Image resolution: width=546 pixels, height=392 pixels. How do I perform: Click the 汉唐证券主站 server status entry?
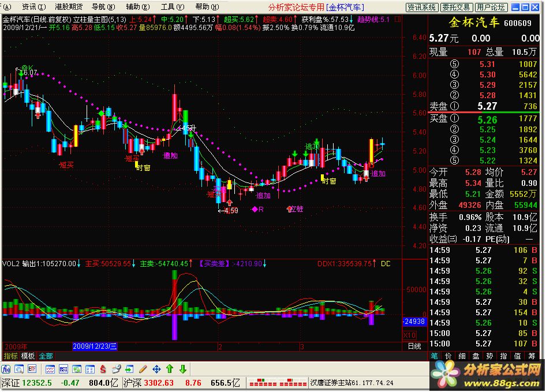click(351, 383)
